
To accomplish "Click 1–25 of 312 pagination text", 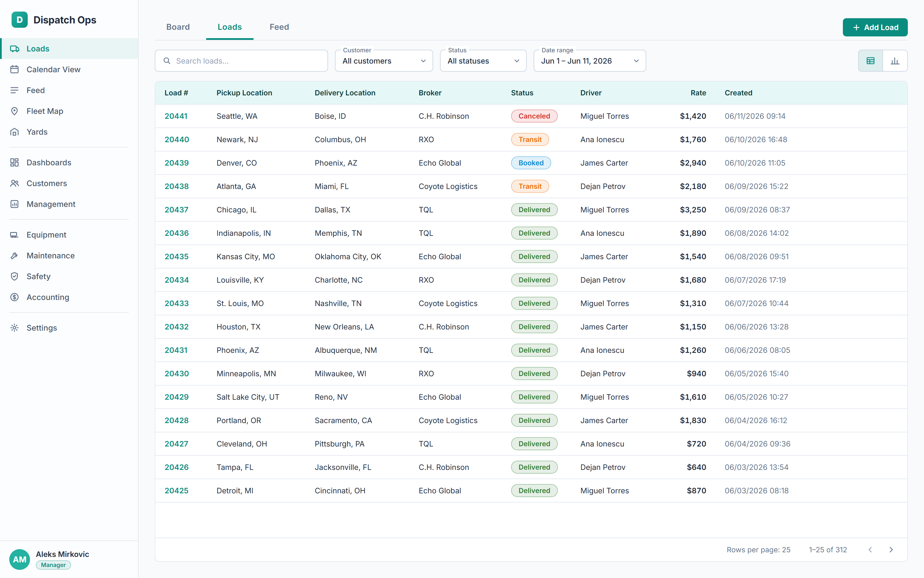I will pyautogui.click(x=828, y=550).
